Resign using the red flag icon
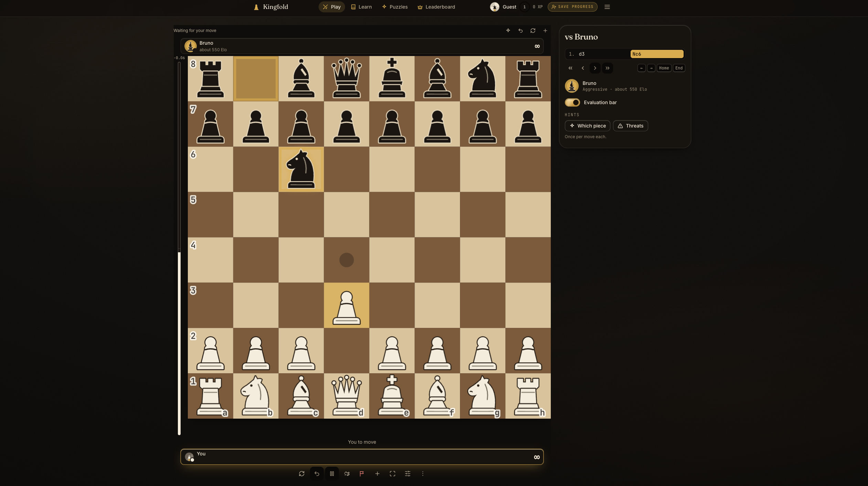Screen dimensions: 868x486 (362, 474)
